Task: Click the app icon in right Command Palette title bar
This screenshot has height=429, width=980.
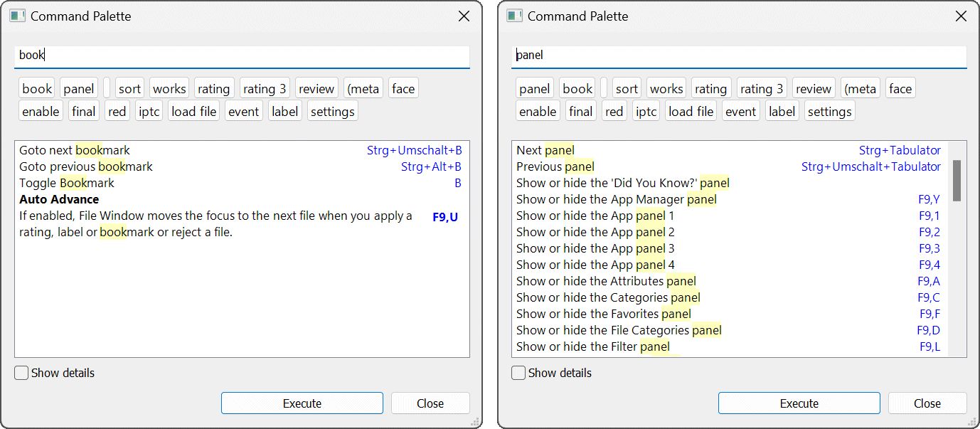Action: point(514,16)
